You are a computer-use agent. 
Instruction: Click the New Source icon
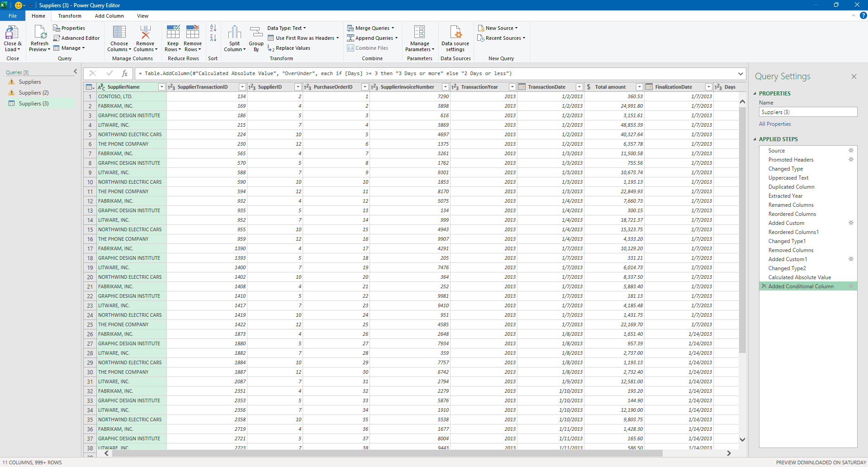[481, 28]
